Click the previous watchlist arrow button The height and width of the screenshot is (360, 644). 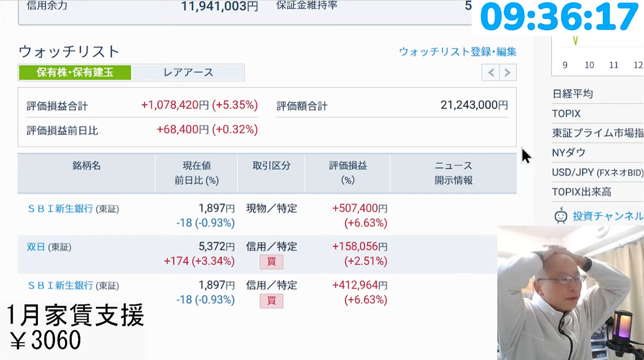click(490, 73)
